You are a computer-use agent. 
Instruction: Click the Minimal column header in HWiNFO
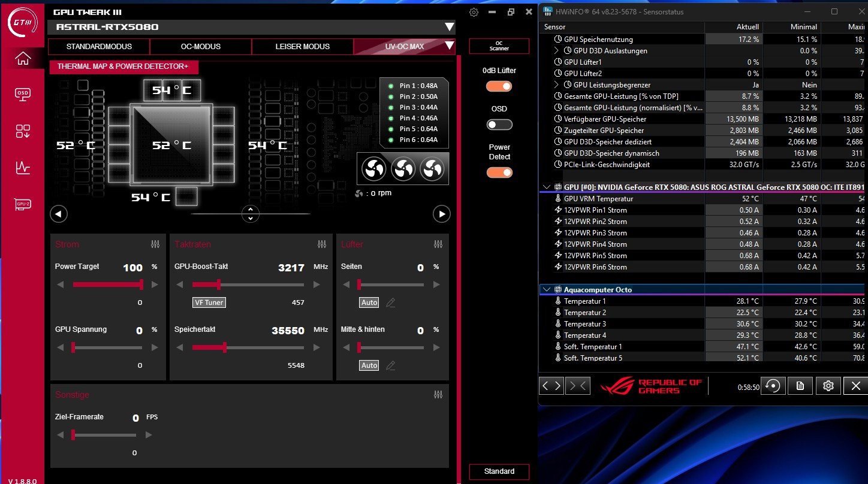pyautogui.click(x=792, y=27)
